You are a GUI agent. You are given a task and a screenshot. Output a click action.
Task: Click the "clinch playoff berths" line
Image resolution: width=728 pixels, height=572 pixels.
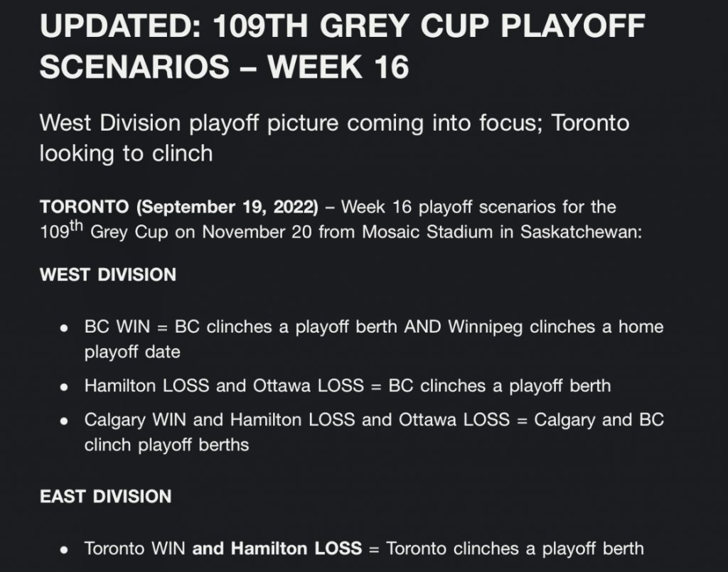tap(166, 445)
